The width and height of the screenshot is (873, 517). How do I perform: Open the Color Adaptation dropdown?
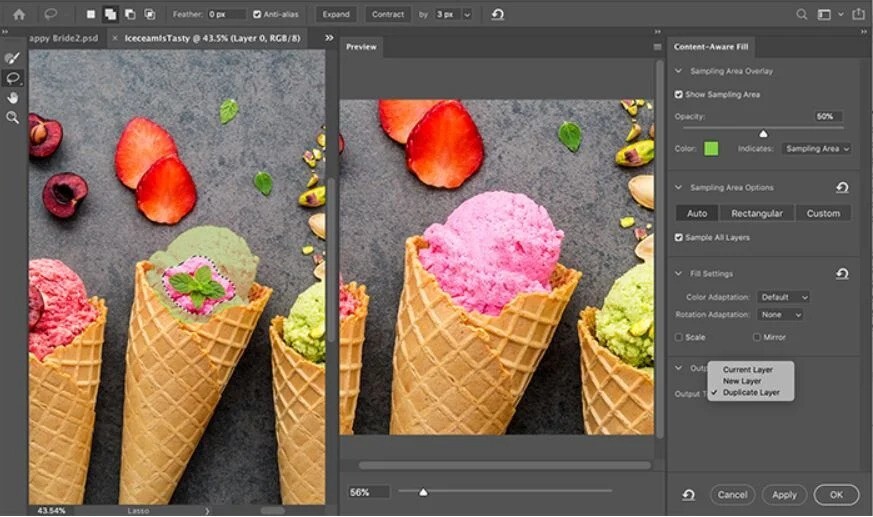click(783, 297)
